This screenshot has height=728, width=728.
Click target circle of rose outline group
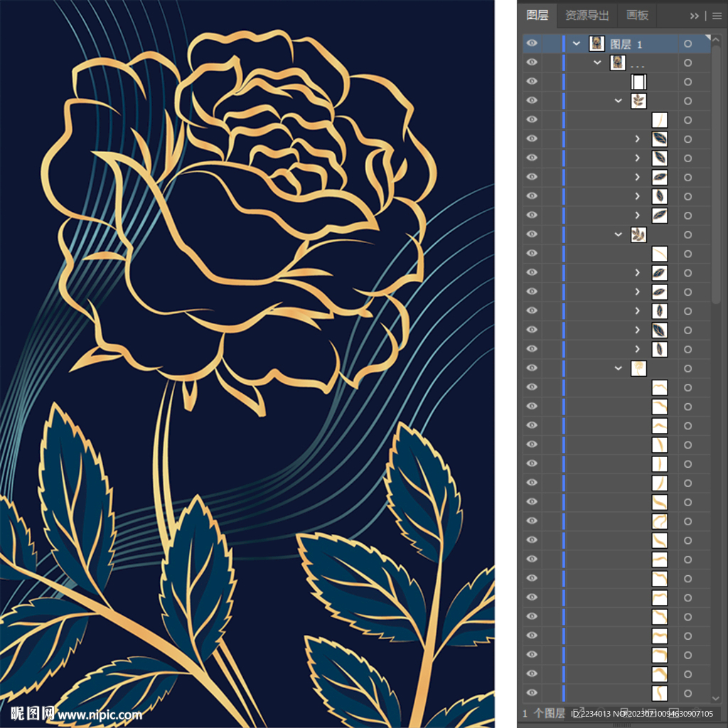687,368
